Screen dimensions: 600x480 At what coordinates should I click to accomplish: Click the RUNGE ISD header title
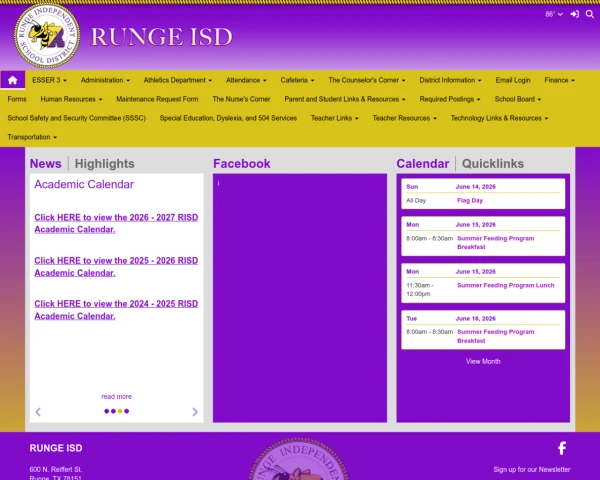(161, 37)
